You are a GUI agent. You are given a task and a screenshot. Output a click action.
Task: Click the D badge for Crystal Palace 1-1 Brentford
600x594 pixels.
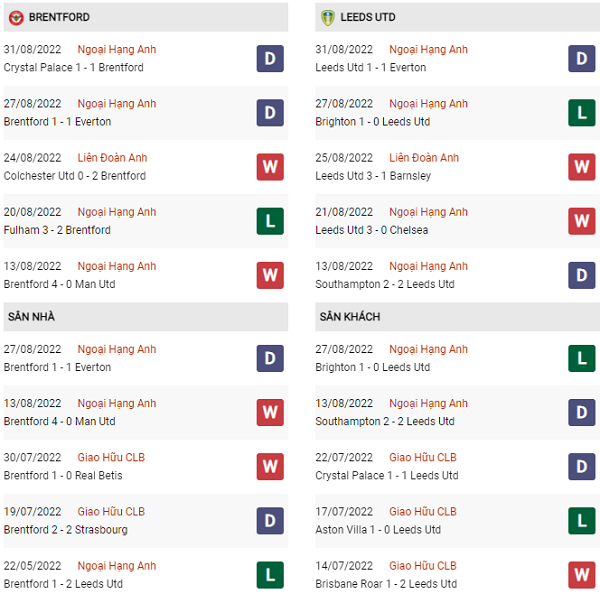pyautogui.click(x=270, y=59)
